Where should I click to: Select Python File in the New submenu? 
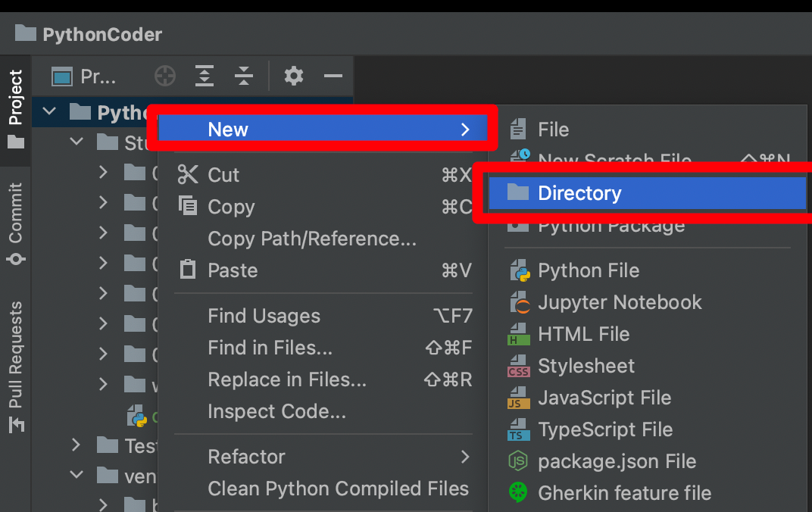point(648,270)
